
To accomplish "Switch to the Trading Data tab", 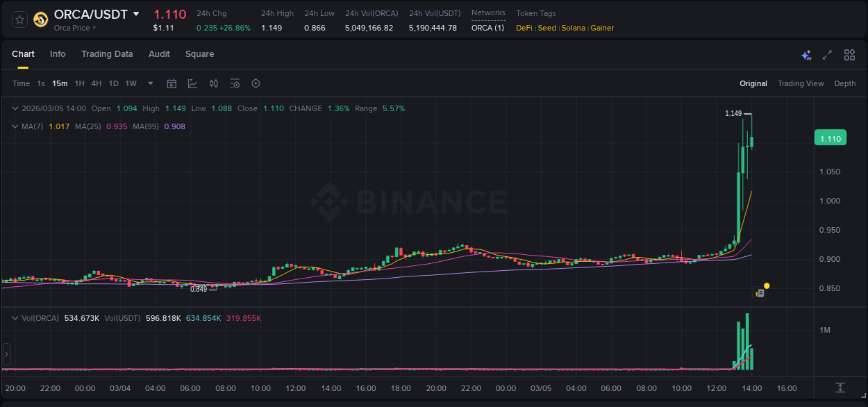I will [x=107, y=54].
